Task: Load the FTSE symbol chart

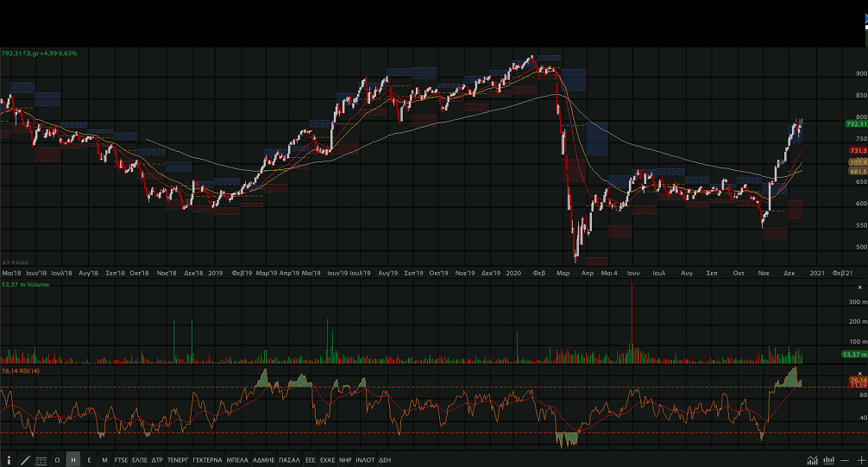Action: pos(122,460)
